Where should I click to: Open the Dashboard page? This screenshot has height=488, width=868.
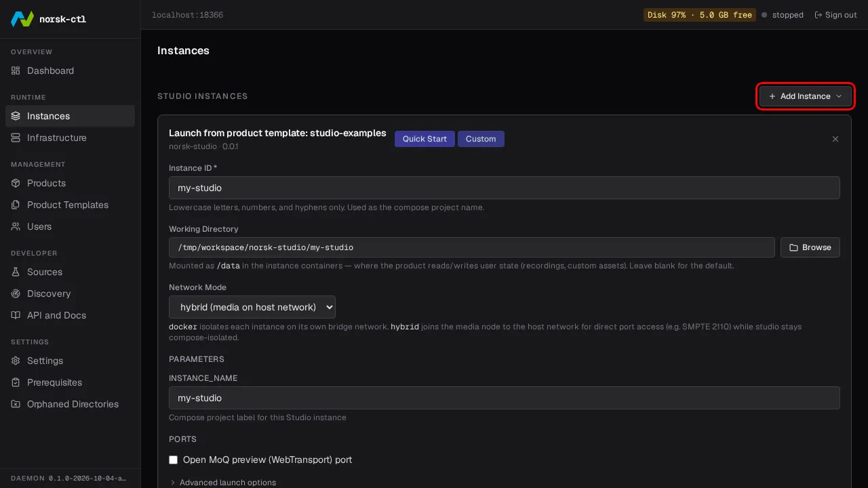[71, 70]
